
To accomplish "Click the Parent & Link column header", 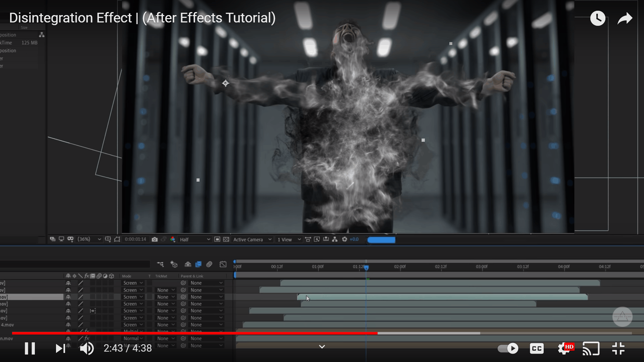I will point(192,276).
